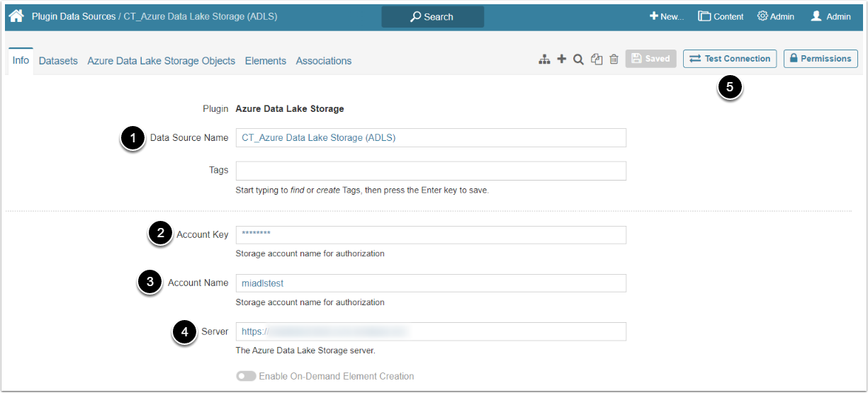Open the New... menu in header

pos(667,16)
